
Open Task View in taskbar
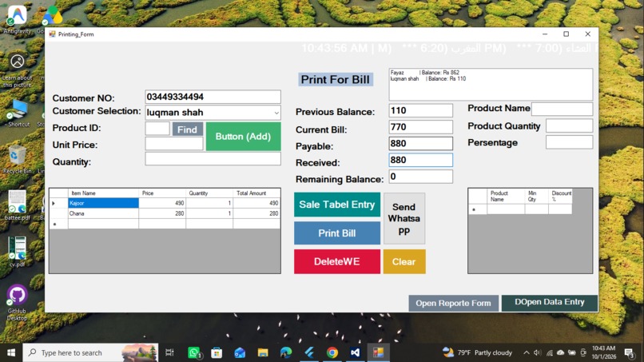[x=169, y=352]
